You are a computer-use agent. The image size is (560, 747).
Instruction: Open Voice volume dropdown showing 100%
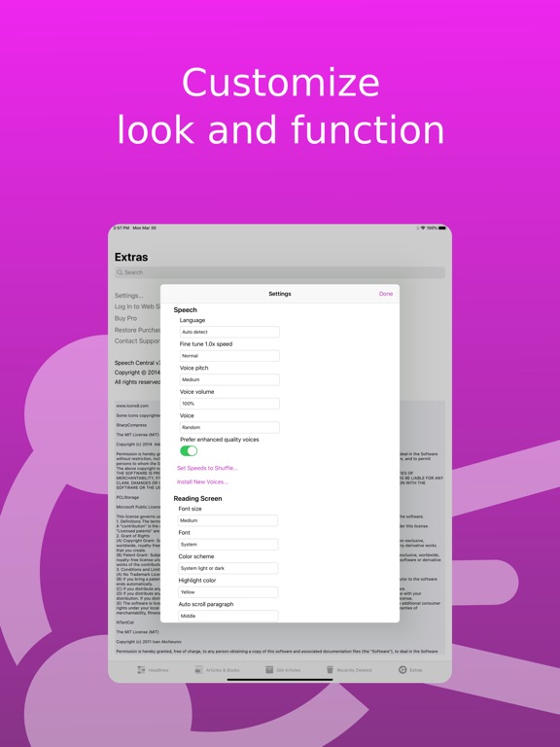click(229, 404)
